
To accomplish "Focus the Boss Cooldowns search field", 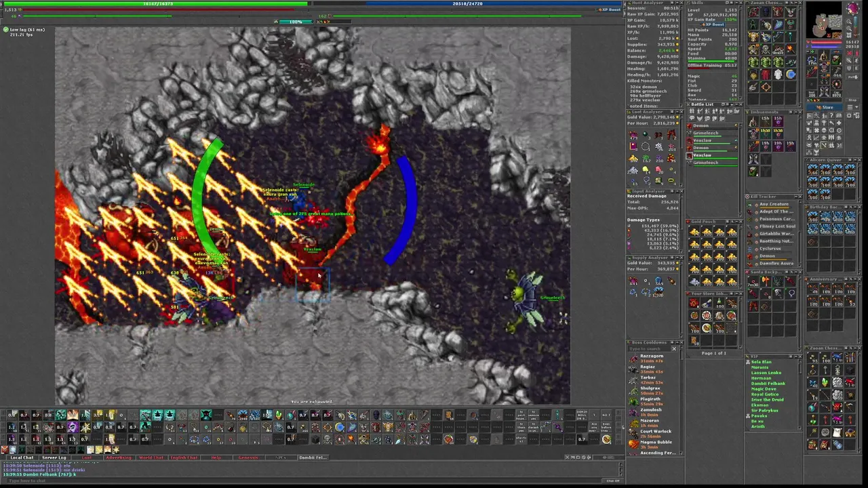I will coord(650,349).
